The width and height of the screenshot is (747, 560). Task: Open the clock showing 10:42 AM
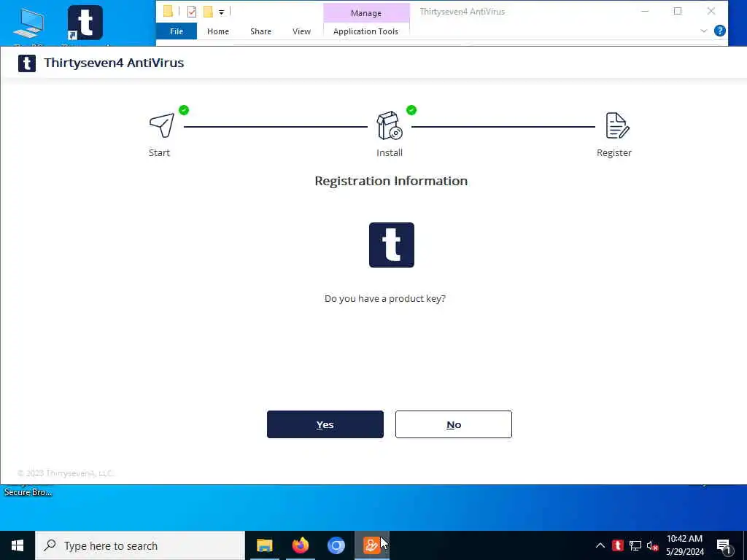click(x=684, y=545)
